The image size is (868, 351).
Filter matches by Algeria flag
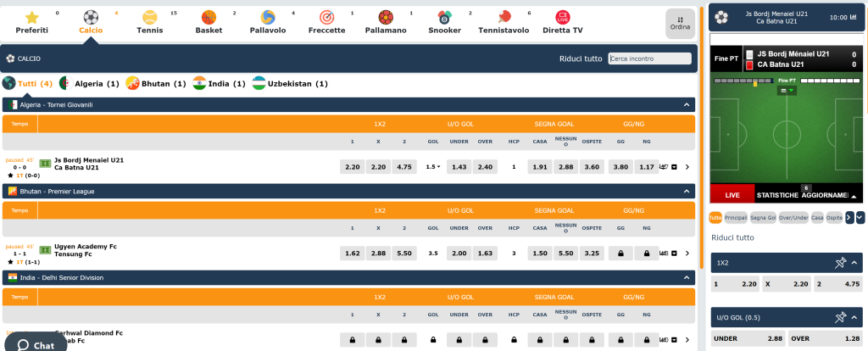(66, 84)
